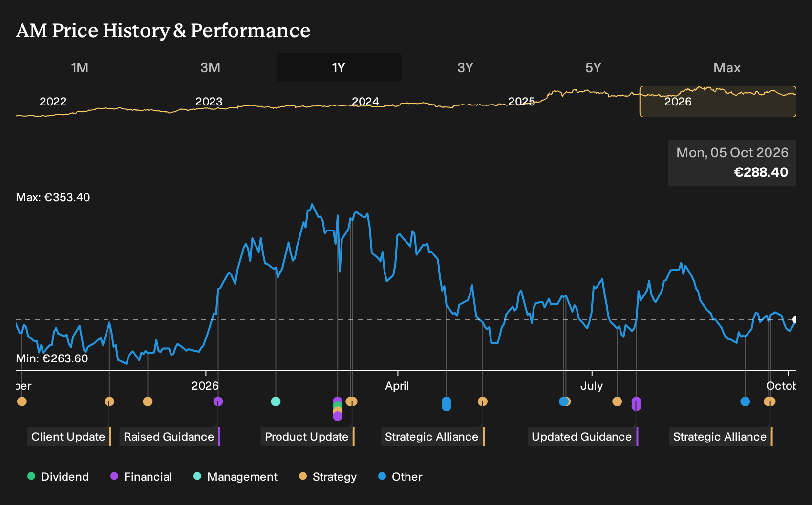Image resolution: width=812 pixels, height=505 pixels.
Task: Toggle the Other legend filter
Action: [x=400, y=477]
